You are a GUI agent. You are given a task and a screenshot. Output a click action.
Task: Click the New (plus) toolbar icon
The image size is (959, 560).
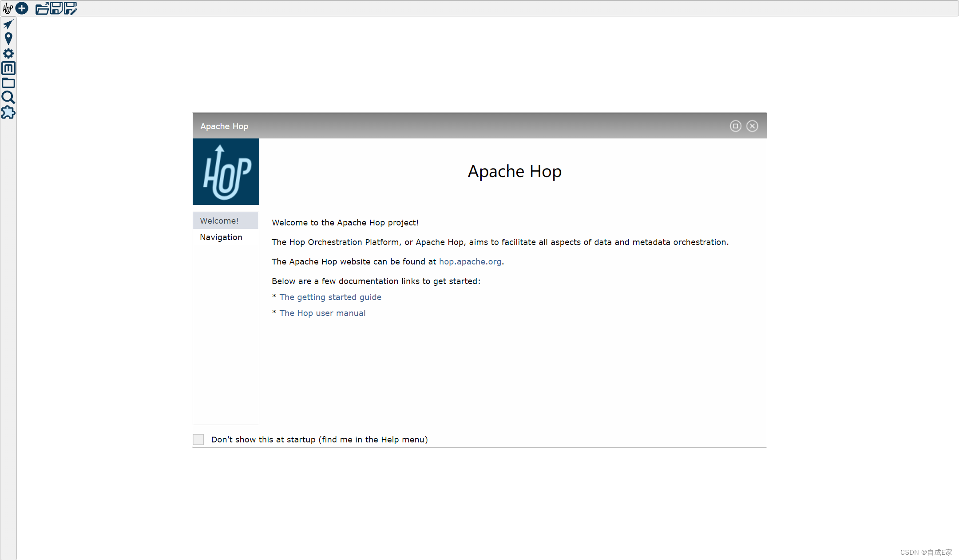22,8
